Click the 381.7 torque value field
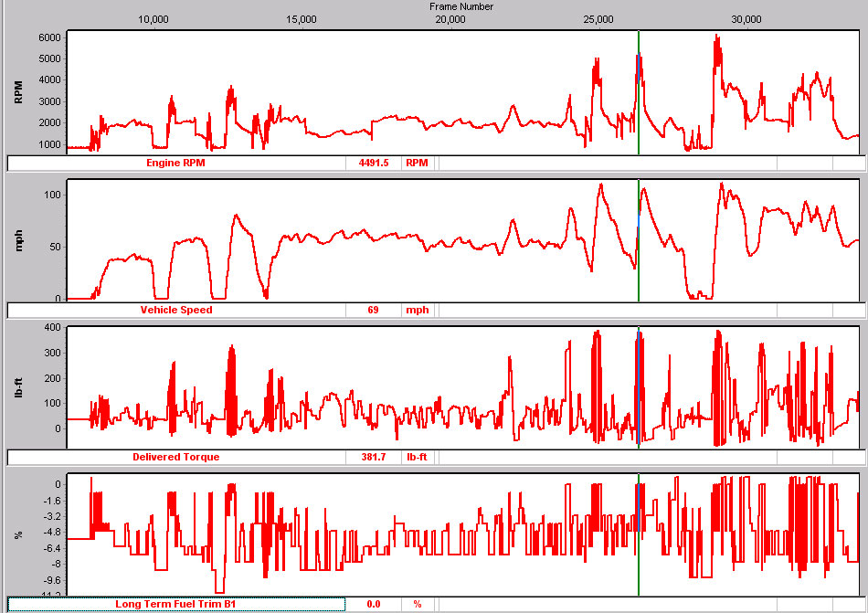This screenshot has width=868, height=613. click(x=373, y=457)
